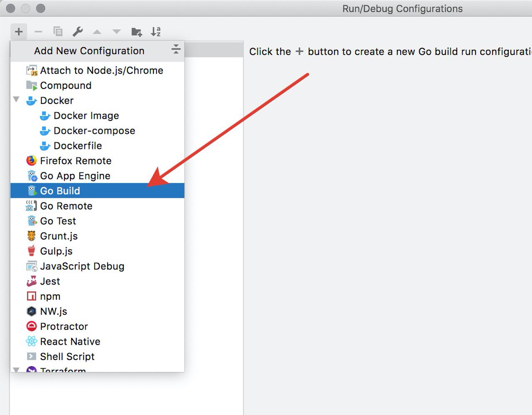Choose Docker Image configuration
The image size is (532, 415).
[x=97, y=115]
